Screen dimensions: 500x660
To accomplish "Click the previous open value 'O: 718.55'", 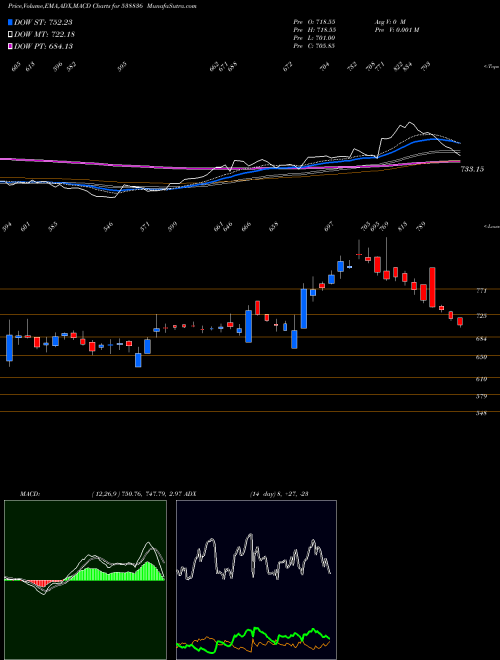I will point(320,21).
